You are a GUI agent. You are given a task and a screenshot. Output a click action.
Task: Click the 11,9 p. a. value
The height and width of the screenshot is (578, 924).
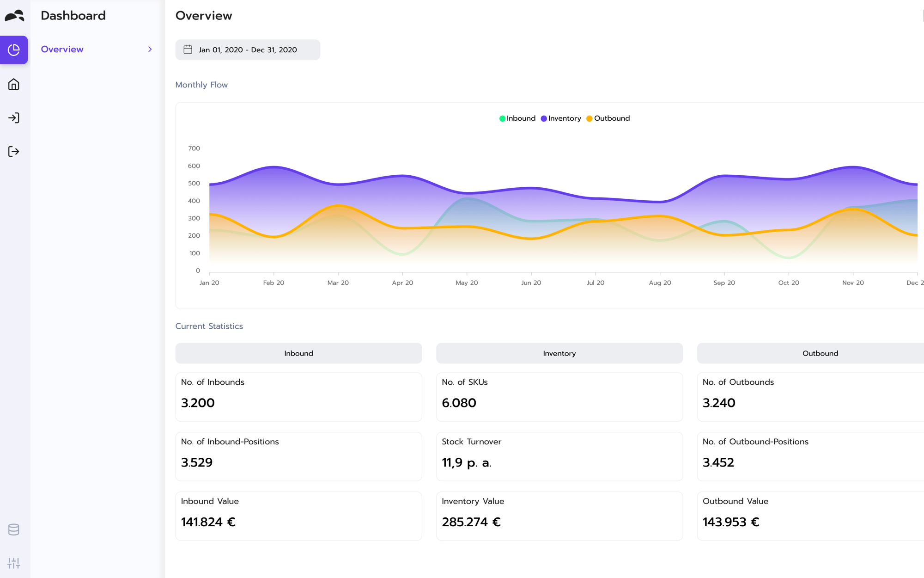pyautogui.click(x=467, y=462)
